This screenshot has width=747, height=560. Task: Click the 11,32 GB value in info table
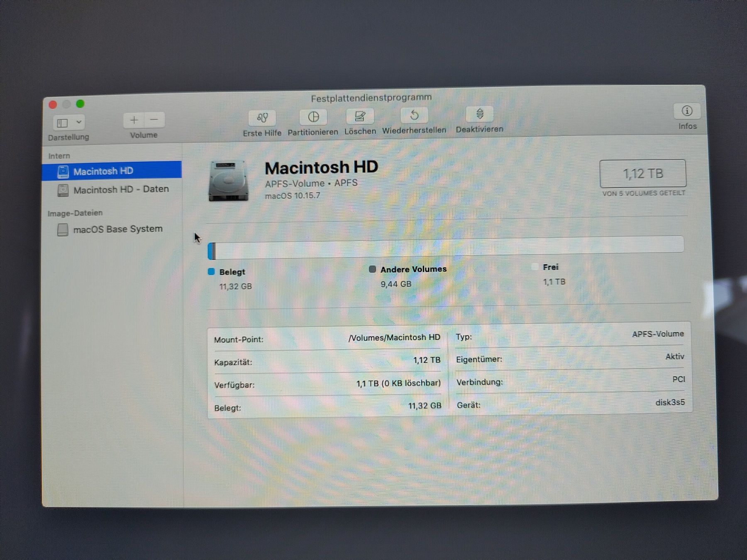[425, 406]
